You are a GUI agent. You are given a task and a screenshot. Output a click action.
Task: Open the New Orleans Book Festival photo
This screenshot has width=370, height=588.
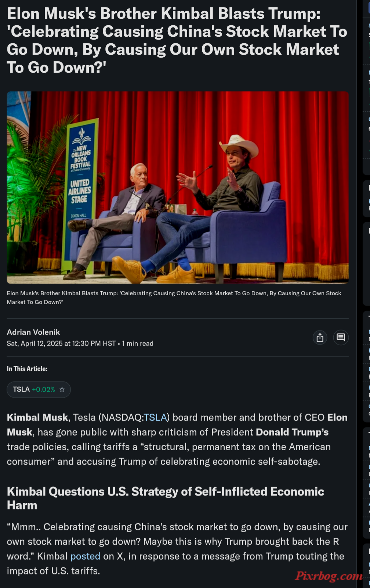[178, 187]
